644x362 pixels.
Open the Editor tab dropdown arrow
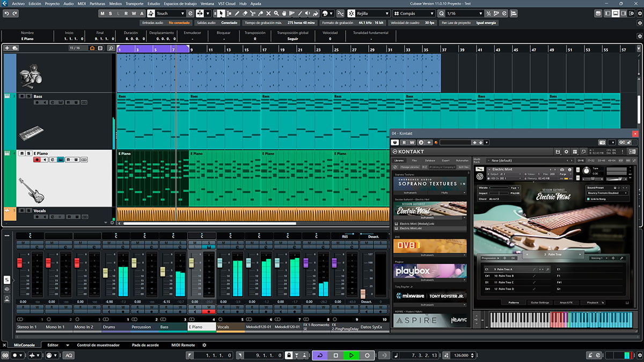(x=68, y=345)
